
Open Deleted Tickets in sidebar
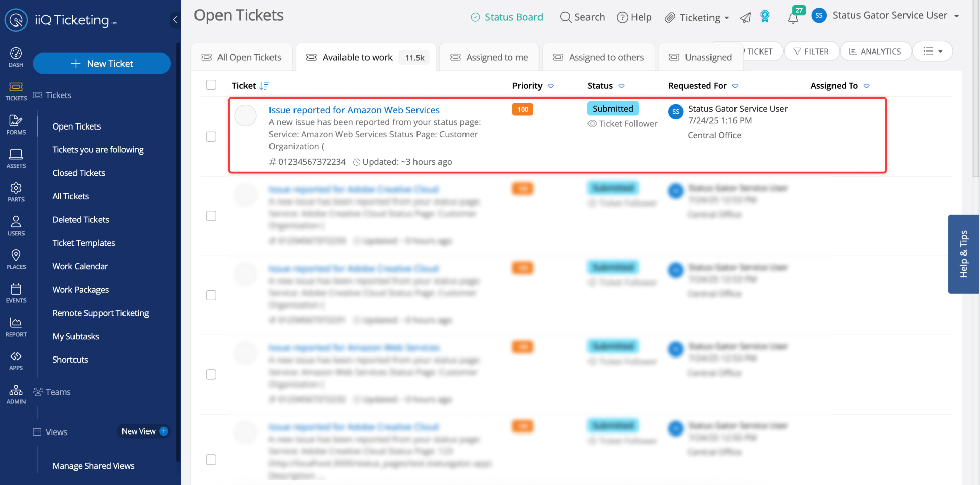point(81,220)
